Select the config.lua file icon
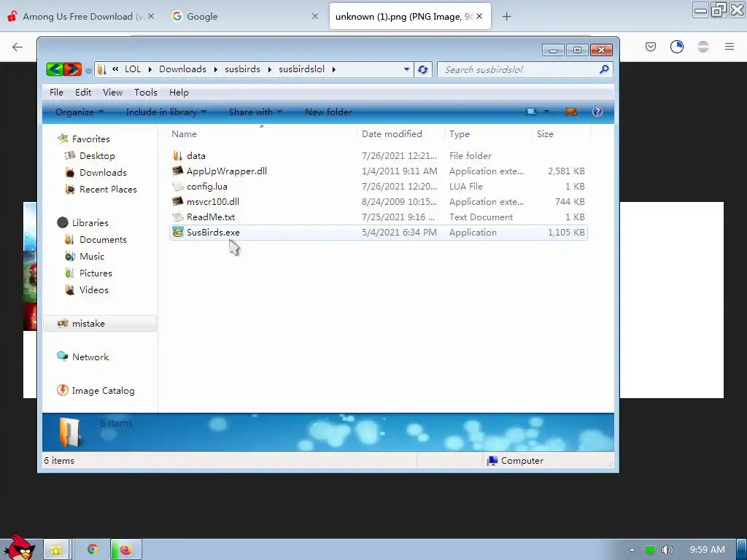 (178, 186)
